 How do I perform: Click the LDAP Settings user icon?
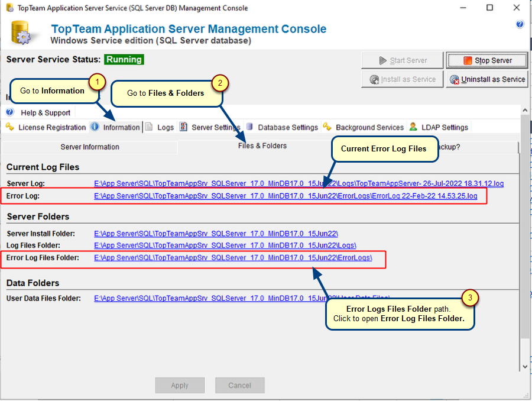[x=413, y=127]
